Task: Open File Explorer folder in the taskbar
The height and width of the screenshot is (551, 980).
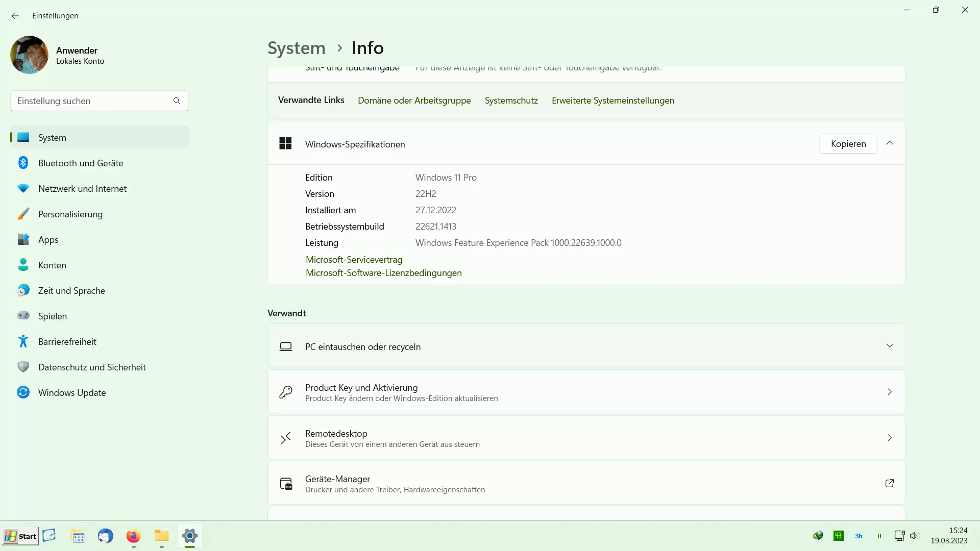Action: 161,536
